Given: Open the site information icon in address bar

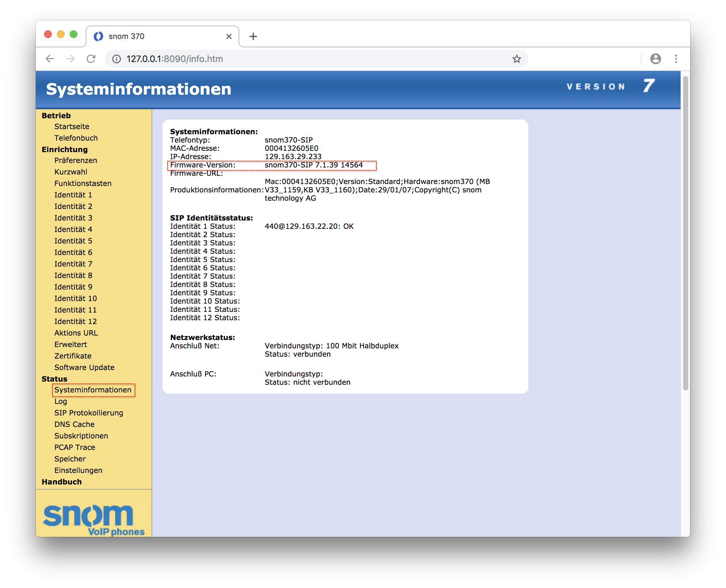Looking at the screenshot, I should [x=116, y=59].
